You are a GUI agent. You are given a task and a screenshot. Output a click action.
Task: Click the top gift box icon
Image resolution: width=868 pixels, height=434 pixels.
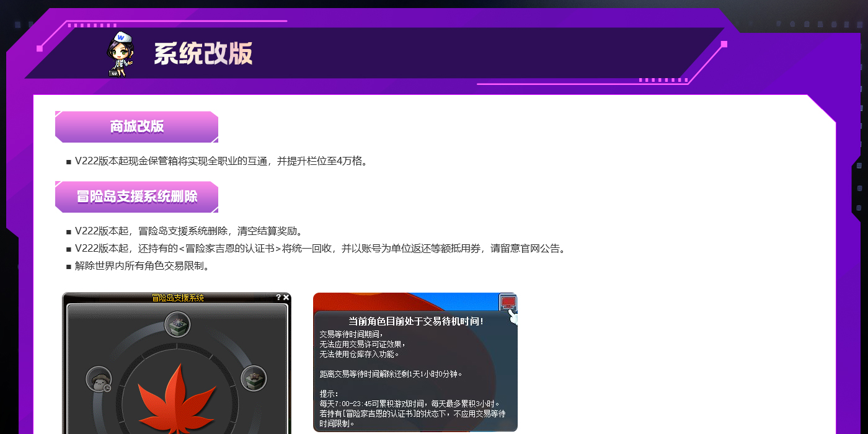coord(177,324)
